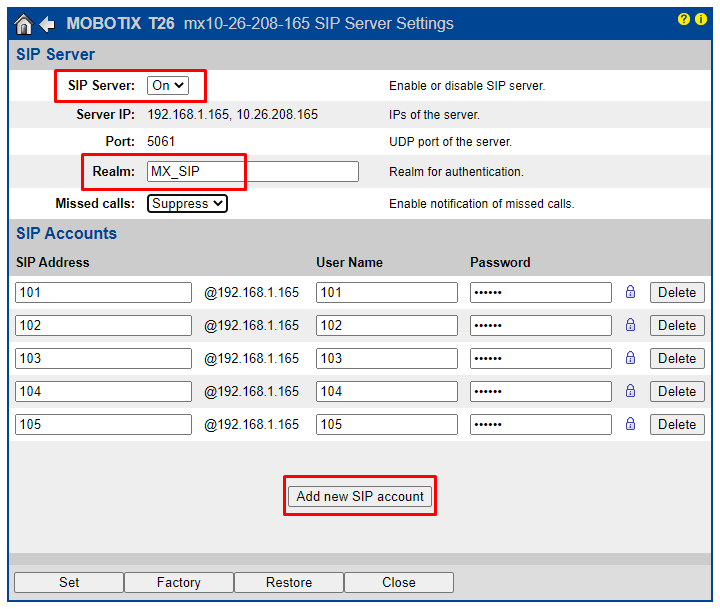Click the back arrow icon
The height and width of the screenshot is (609, 720).
[x=47, y=24]
